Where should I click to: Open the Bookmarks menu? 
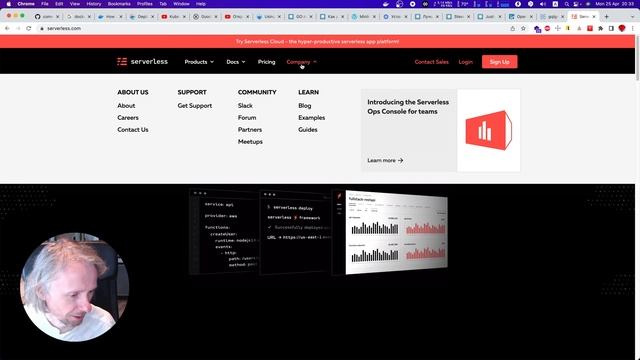[119, 4]
